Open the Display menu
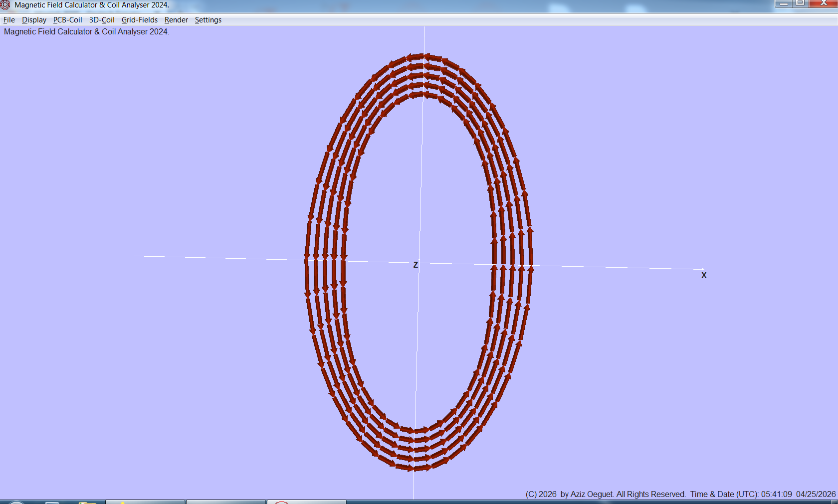Screen dimensions: 838x504 point(34,20)
